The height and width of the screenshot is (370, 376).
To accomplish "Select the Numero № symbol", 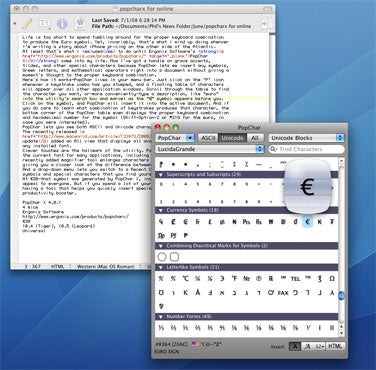I will coord(247,279).
